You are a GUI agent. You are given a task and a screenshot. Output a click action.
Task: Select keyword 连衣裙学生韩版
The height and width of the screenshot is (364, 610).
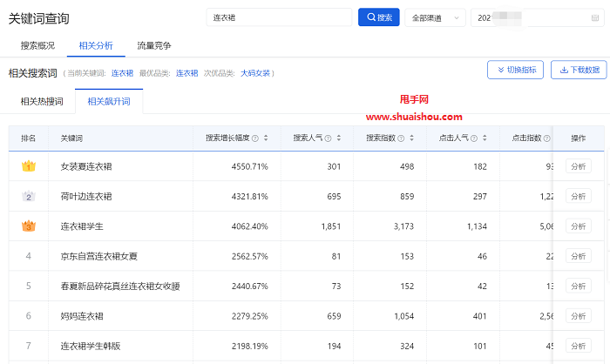[91, 346]
